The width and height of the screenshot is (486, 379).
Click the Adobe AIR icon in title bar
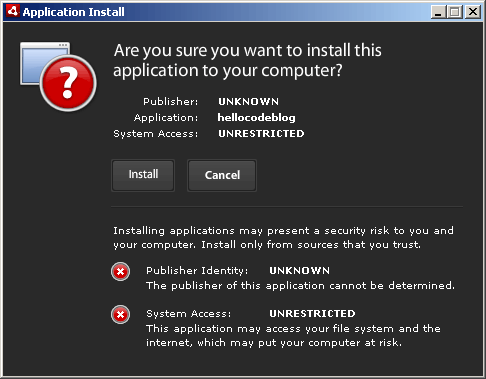[13, 11]
